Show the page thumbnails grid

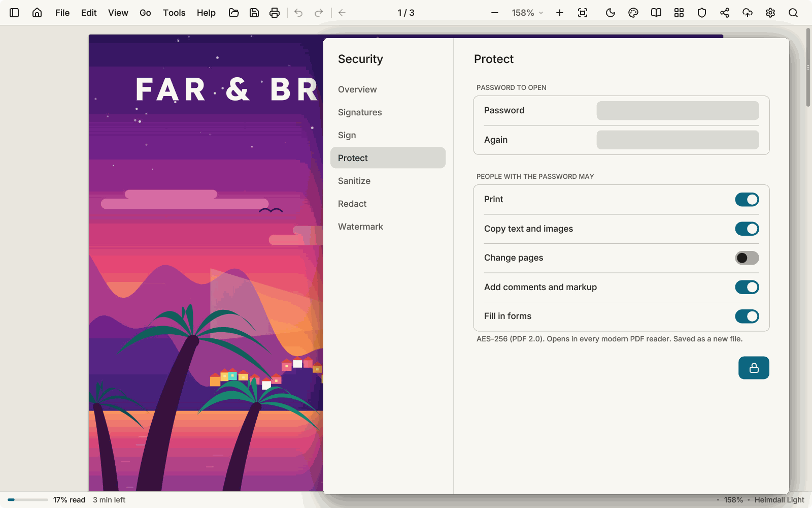tap(679, 13)
